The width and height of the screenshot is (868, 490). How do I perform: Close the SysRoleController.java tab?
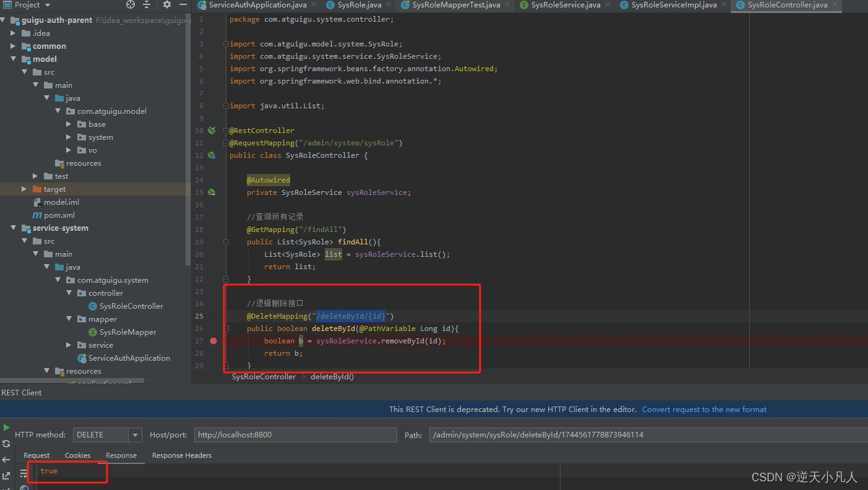pos(834,5)
